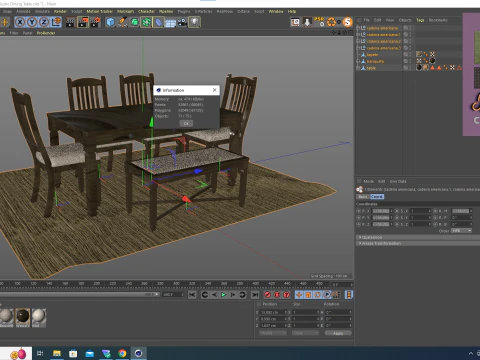The height and width of the screenshot is (360, 480).
Task: Click the Camera object icon
Action: pyautogui.click(x=182, y=22)
